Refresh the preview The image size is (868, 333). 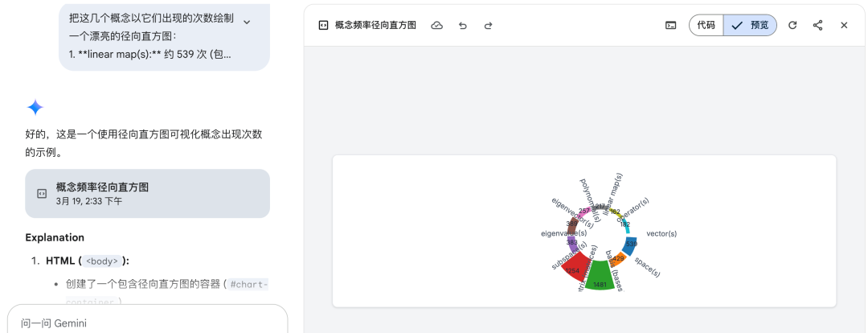(x=792, y=26)
